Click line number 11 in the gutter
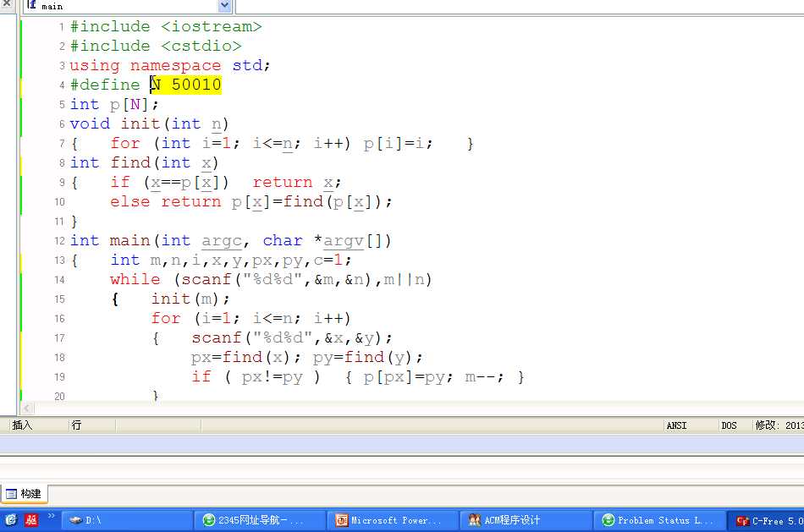This screenshot has height=532, width=804. [x=59, y=222]
